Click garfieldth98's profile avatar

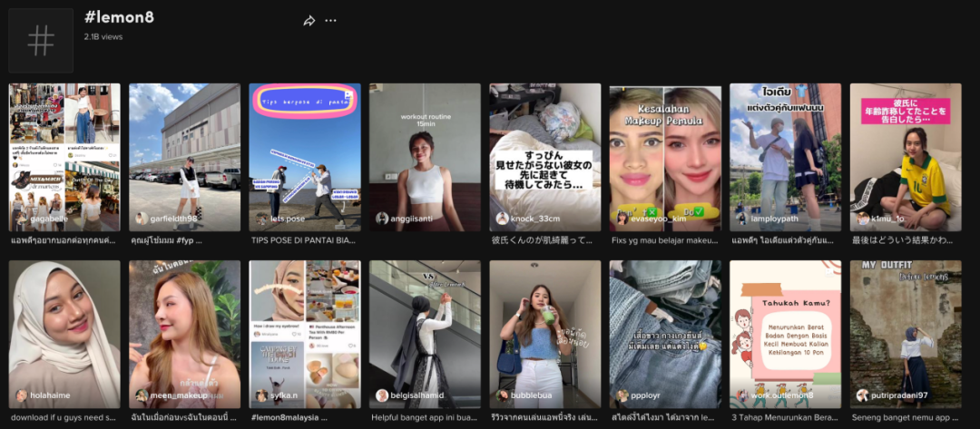141,219
